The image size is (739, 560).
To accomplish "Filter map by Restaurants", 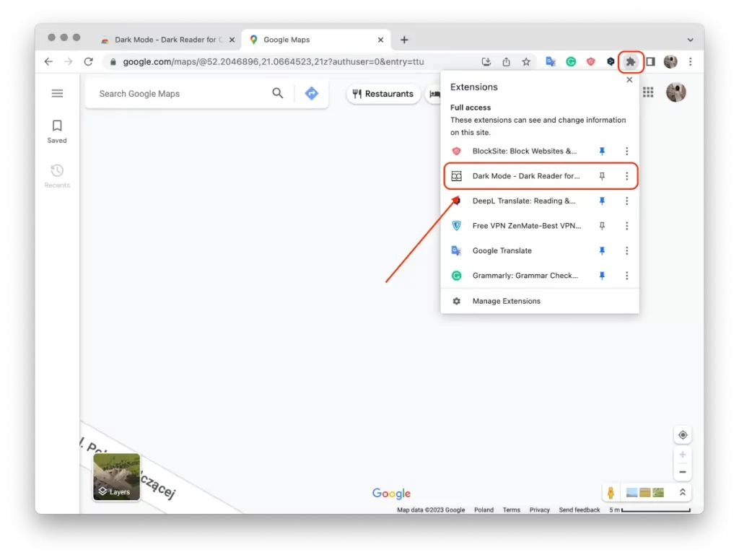I will 382,94.
